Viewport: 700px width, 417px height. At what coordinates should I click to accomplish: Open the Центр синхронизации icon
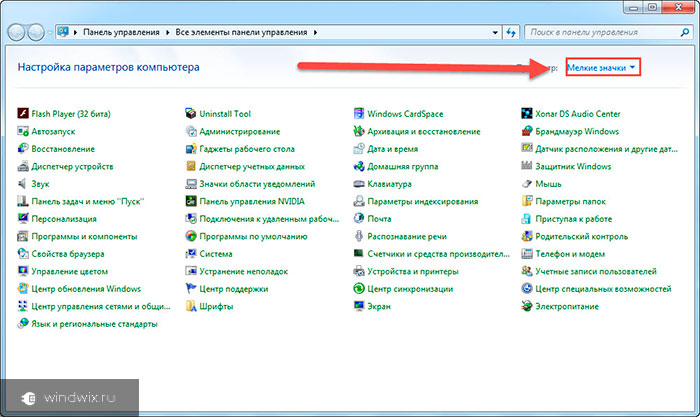tap(359, 288)
